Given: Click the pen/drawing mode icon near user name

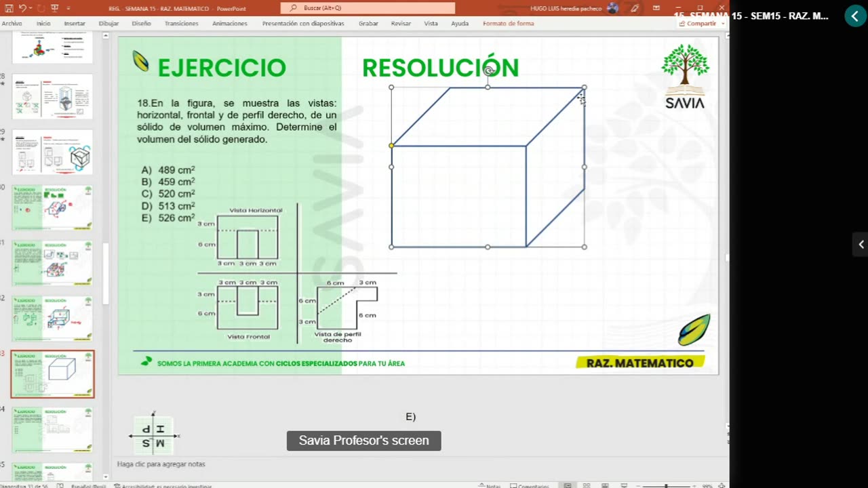Looking at the screenshot, I should click(635, 8).
